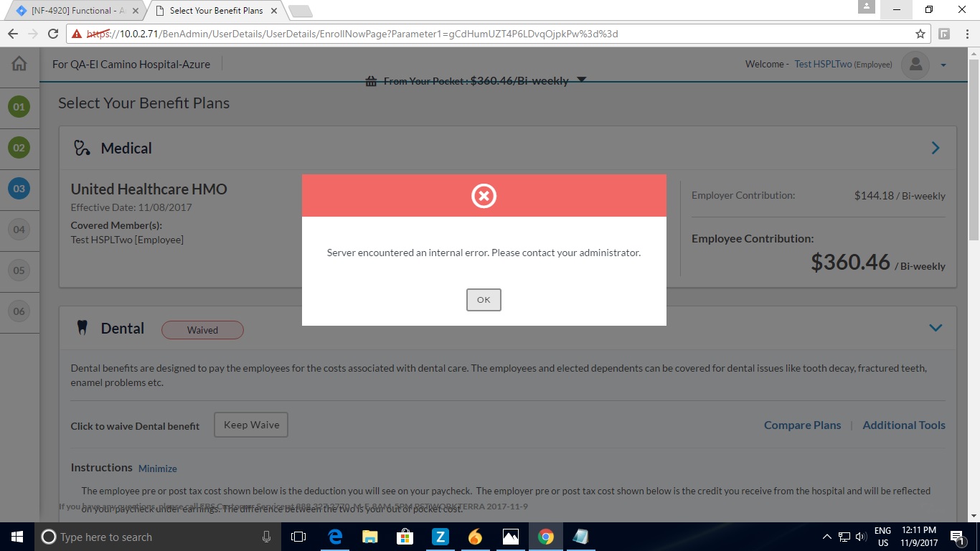Expand the From Your Pocket cost dropdown

(581, 80)
